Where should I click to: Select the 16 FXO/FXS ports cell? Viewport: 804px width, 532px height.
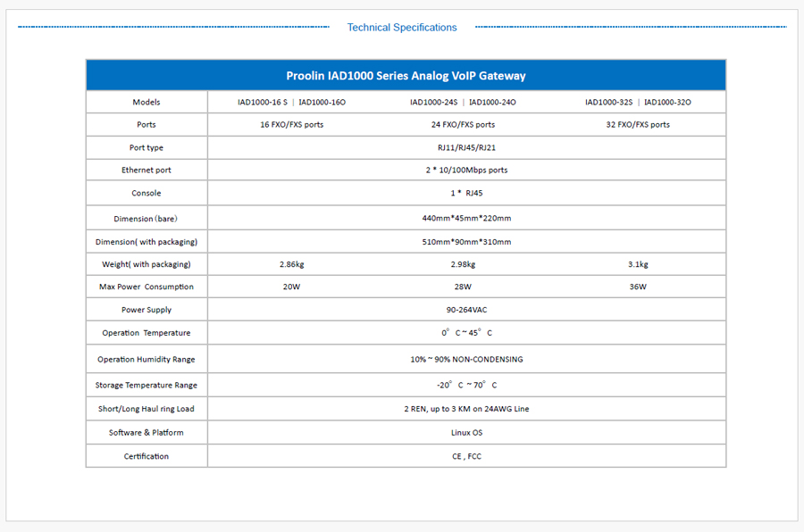292,125
